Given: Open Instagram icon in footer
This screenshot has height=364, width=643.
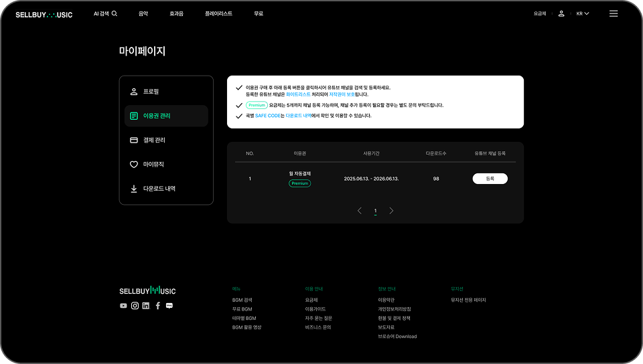Looking at the screenshot, I should click(x=135, y=306).
